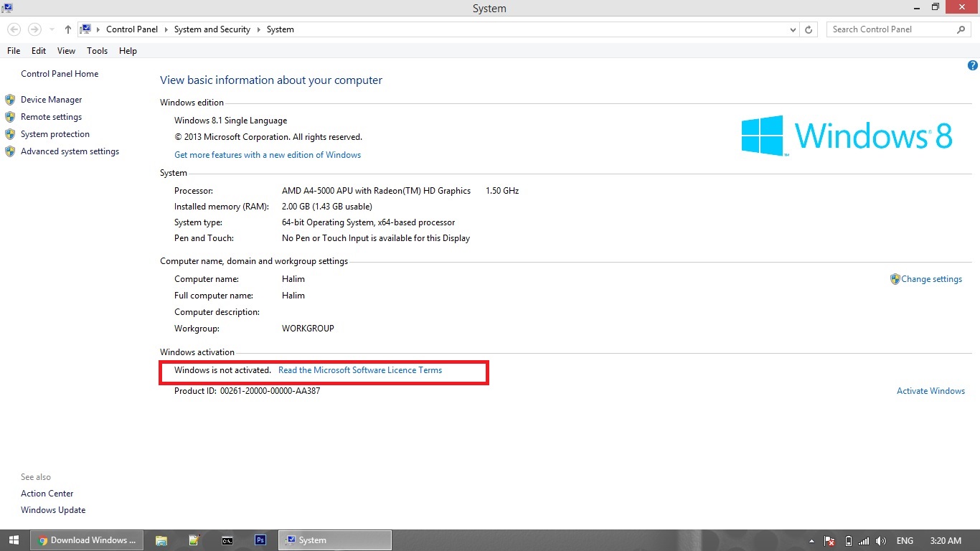Viewport: 980px width, 551px height.
Task: Open Advanced system settings
Action: (70, 151)
